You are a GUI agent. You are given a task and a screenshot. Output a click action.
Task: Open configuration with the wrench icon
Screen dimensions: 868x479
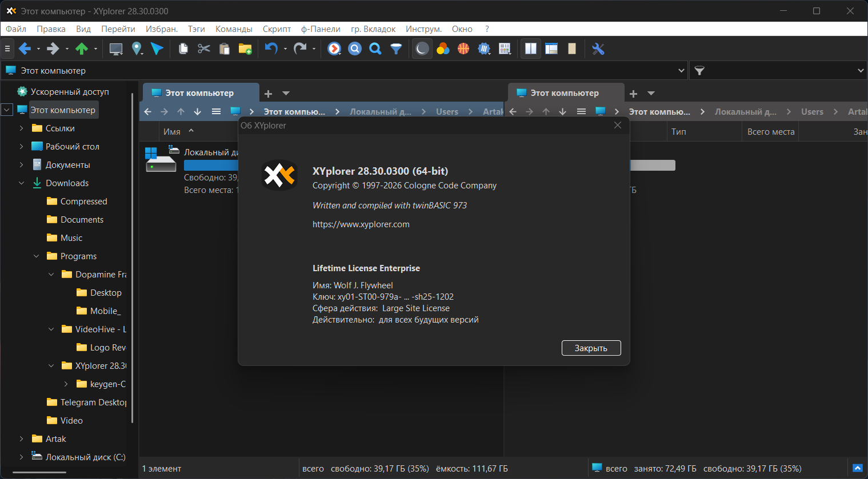598,49
